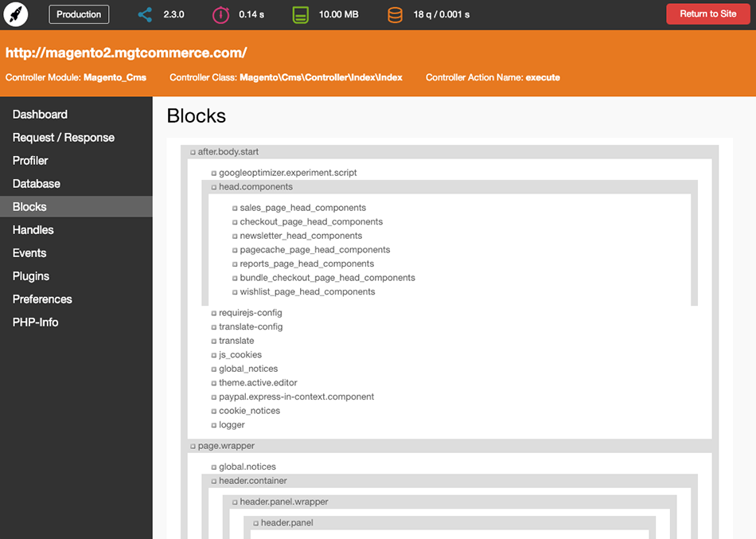Collapse the header.panel.wrapper block toggle
The height and width of the screenshot is (539, 756).
pos(235,502)
